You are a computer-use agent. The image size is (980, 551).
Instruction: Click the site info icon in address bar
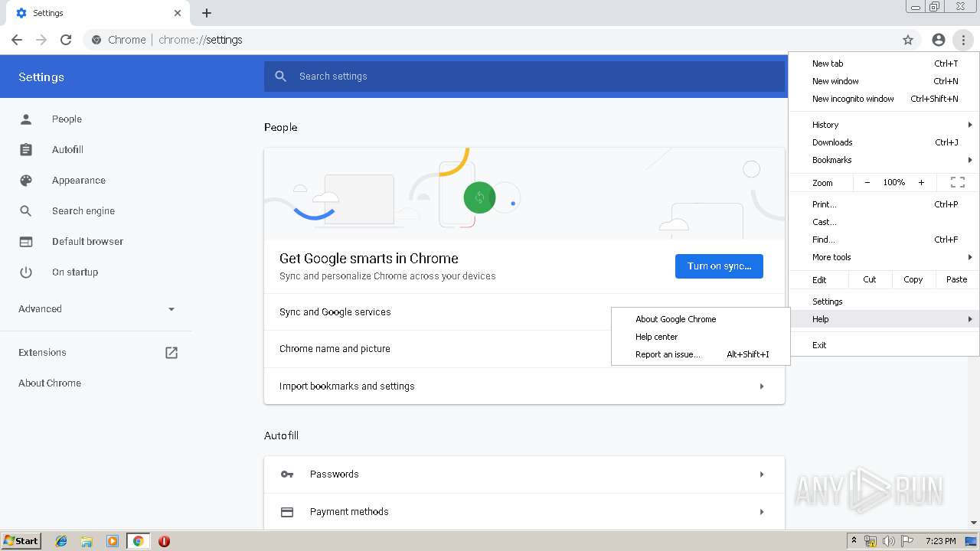click(x=96, y=40)
